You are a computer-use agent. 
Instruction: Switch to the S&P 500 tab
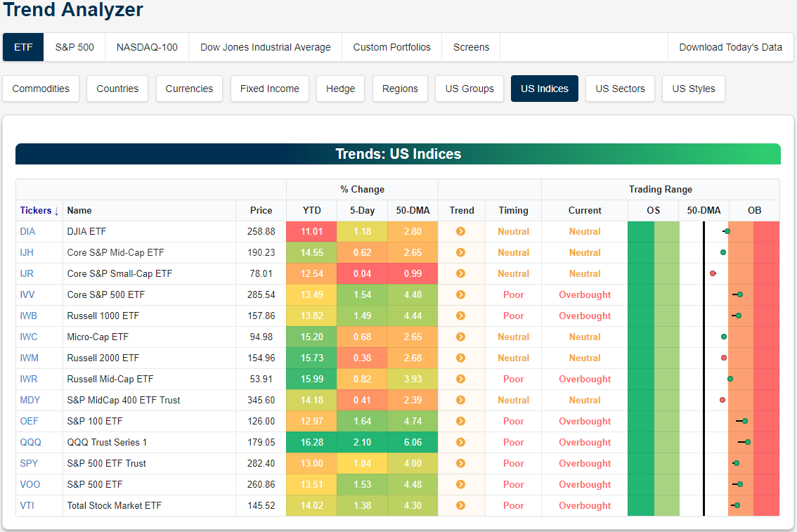pos(74,47)
